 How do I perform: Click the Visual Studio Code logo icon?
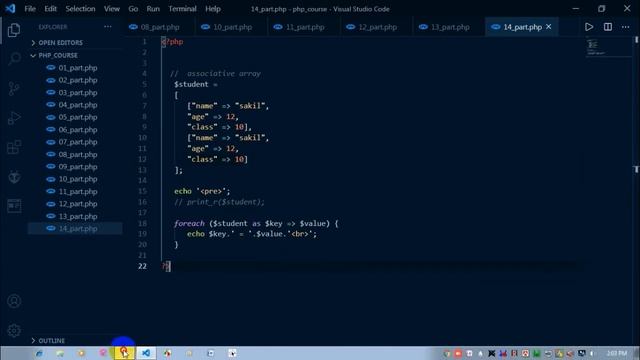(x=10, y=9)
